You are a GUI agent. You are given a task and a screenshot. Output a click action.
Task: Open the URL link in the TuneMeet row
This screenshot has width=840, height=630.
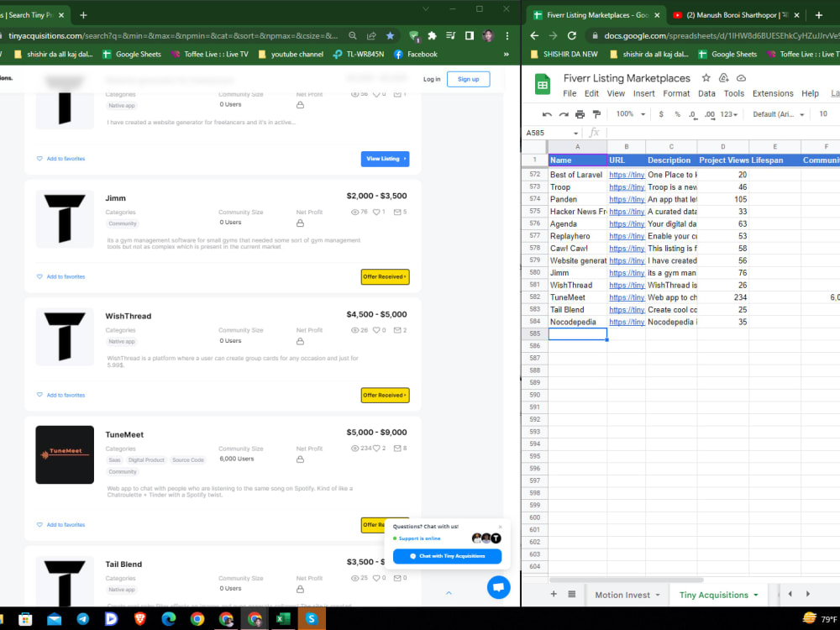point(627,297)
